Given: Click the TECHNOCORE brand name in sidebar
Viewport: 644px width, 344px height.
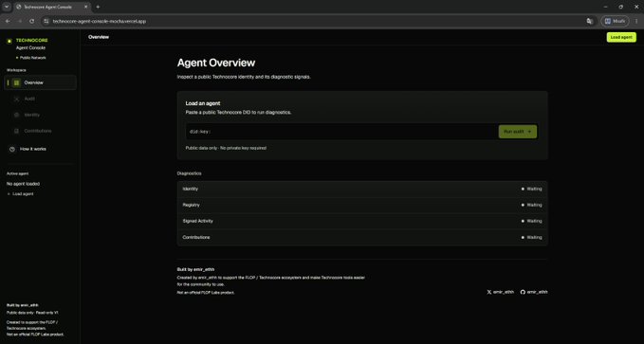Looking at the screenshot, I should coord(31,41).
